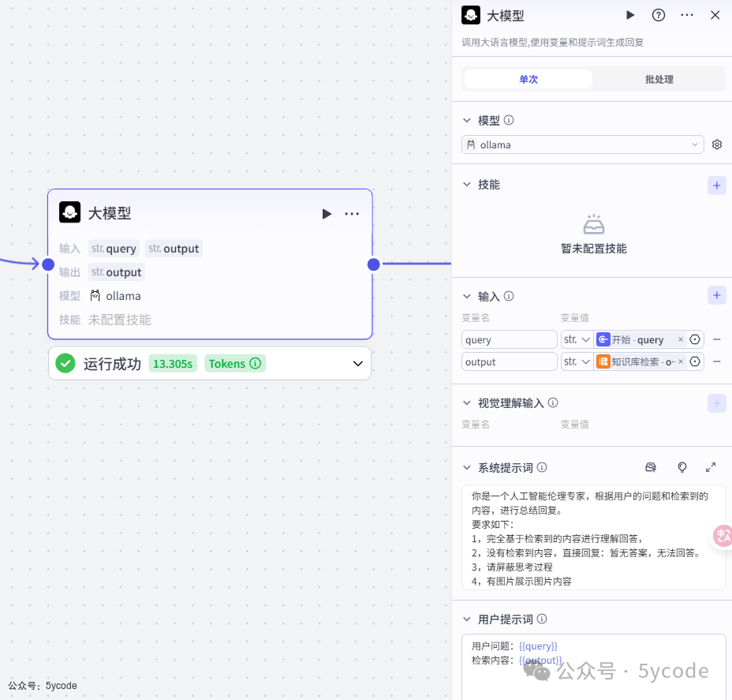Add a new input variable with the plus button
This screenshot has height=700, width=732.
click(716, 294)
